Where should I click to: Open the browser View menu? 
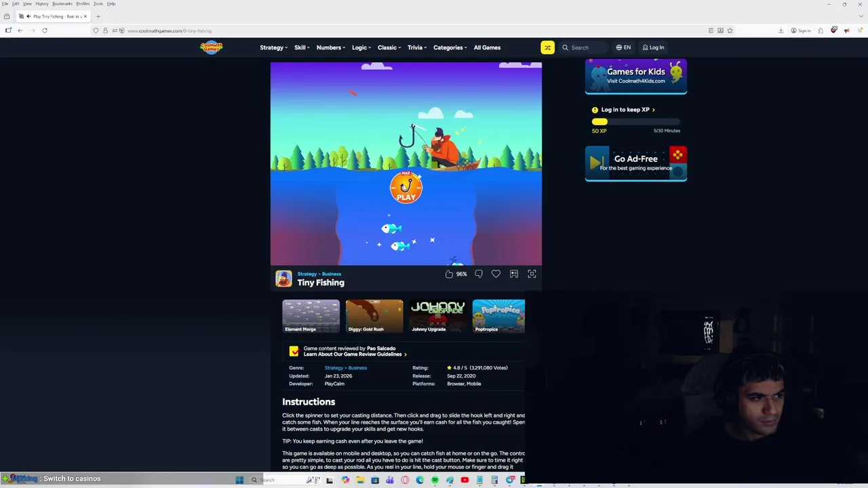click(x=27, y=3)
